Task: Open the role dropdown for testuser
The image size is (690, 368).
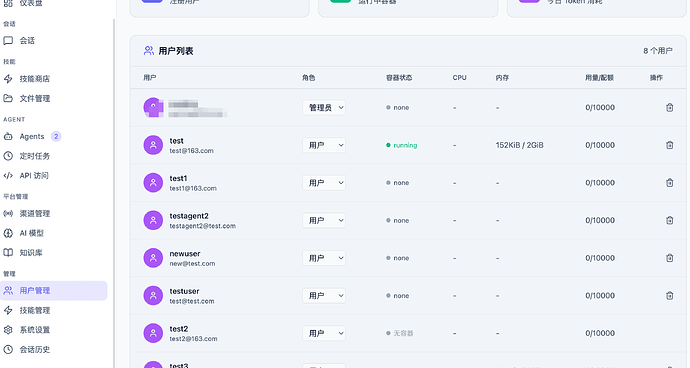Action: (324, 295)
